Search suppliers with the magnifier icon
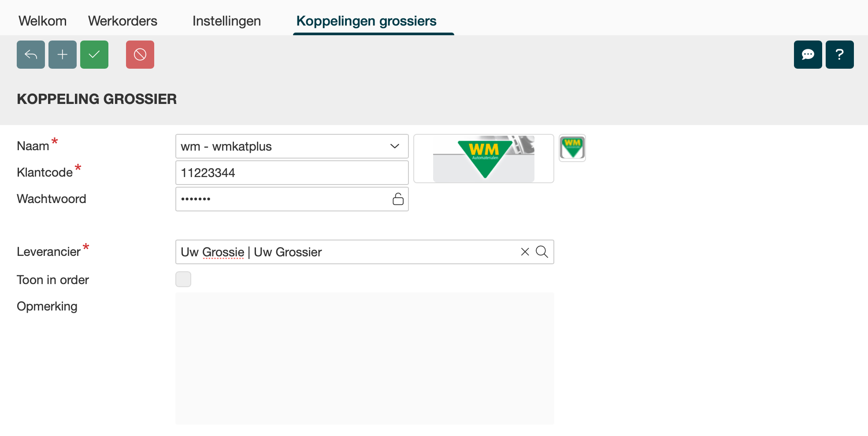 (542, 252)
